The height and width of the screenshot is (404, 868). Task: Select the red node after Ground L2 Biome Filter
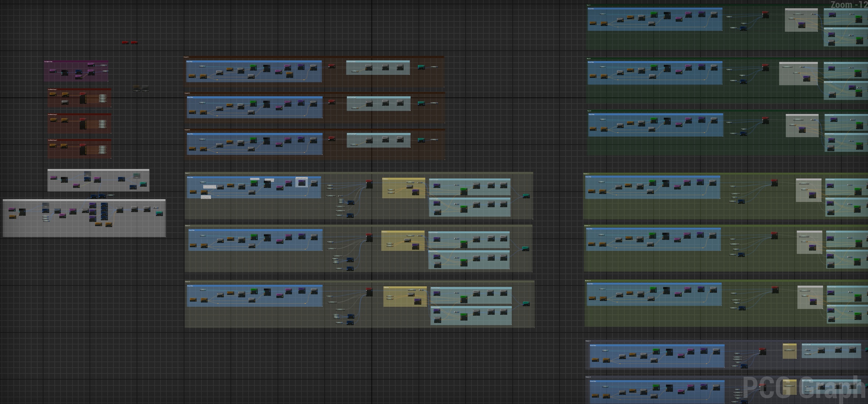coord(332,102)
